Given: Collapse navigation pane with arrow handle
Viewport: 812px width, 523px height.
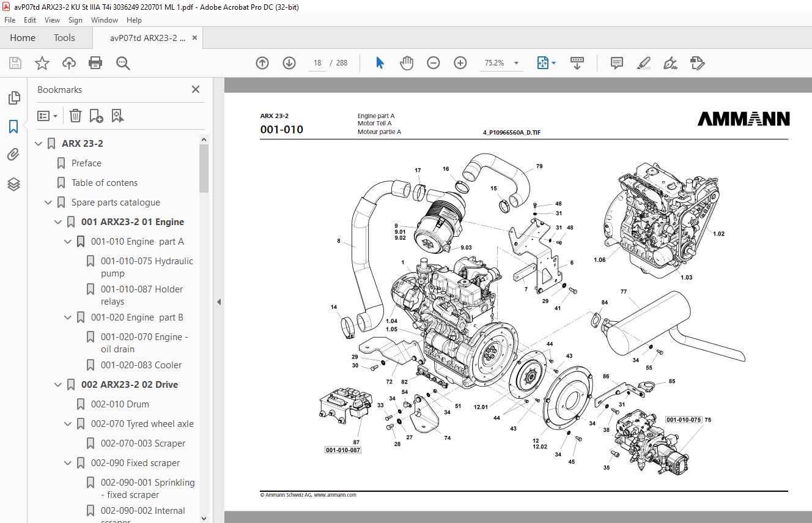Looking at the screenshot, I should tap(219, 302).
